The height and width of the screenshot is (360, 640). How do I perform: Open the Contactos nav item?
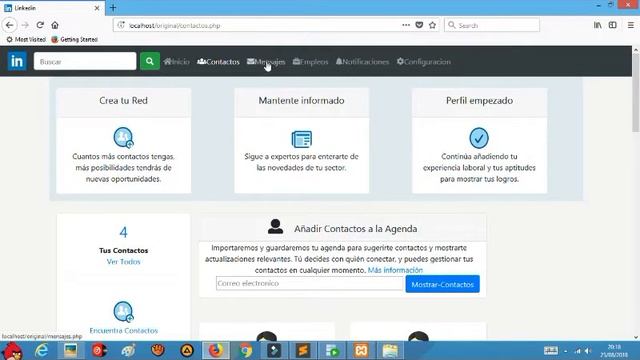[218, 62]
